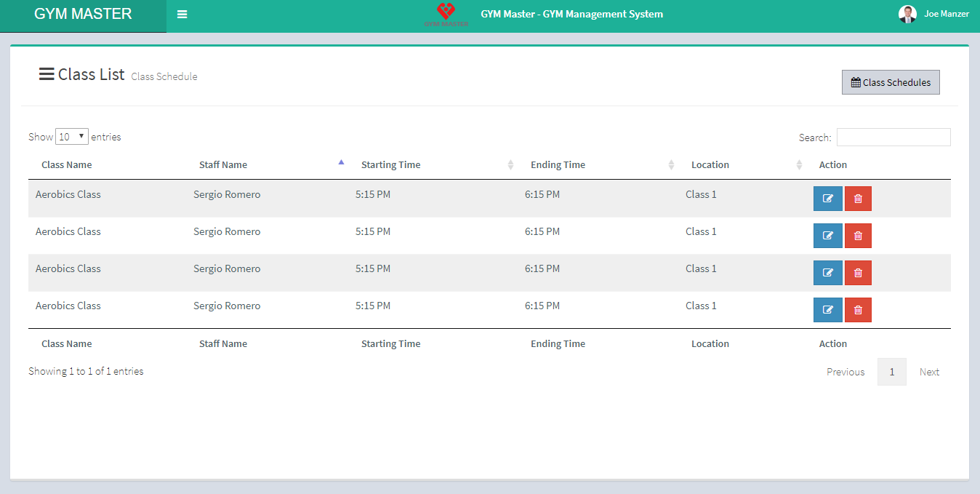Select page 1 in pagination
The image size is (980, 494).
click(x=891, y=372)
